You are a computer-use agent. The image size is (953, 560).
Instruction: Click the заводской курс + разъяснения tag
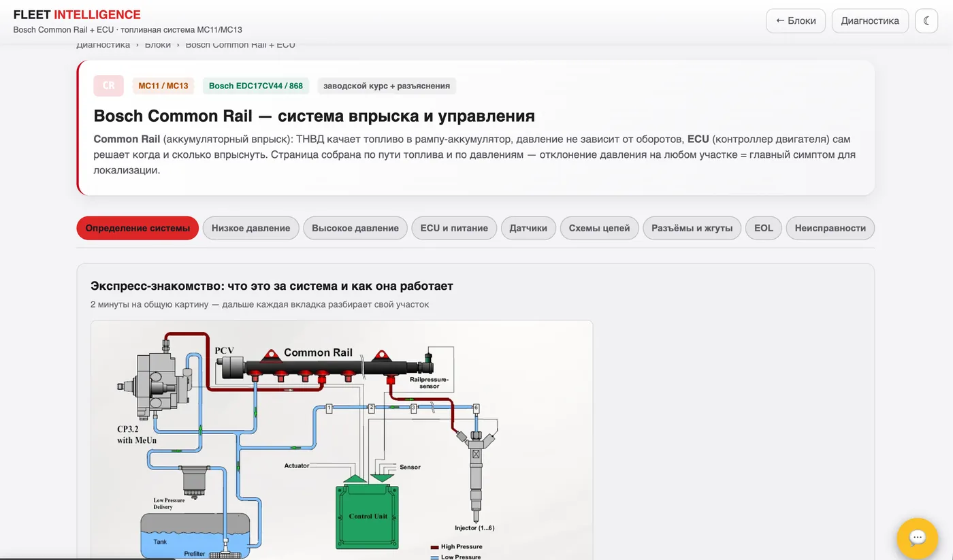(387, 86)
